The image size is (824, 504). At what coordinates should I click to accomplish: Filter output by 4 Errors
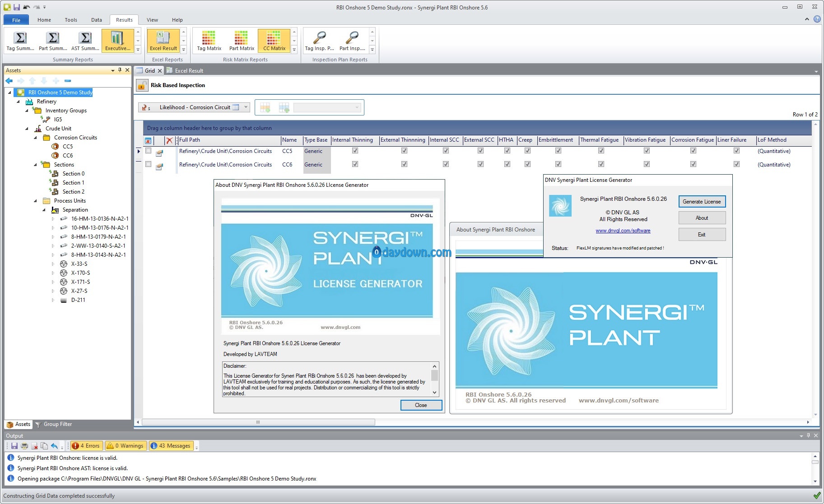[86, 446]
